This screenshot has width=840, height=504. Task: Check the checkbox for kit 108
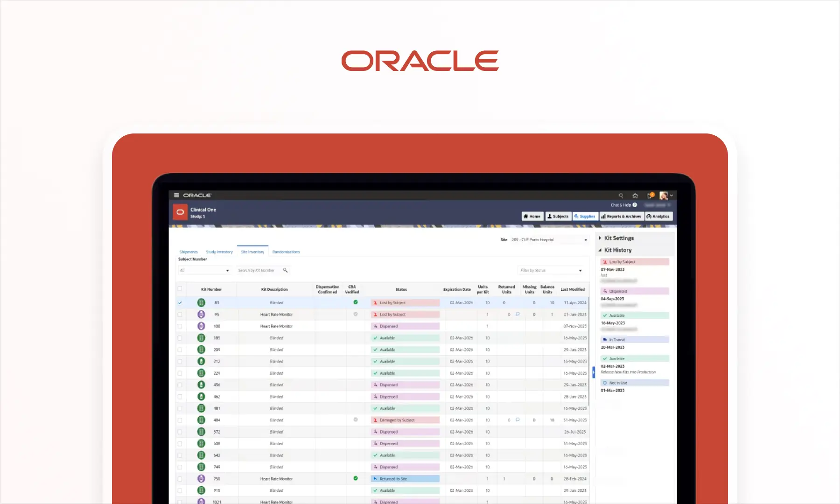click(x=180, y=326)
